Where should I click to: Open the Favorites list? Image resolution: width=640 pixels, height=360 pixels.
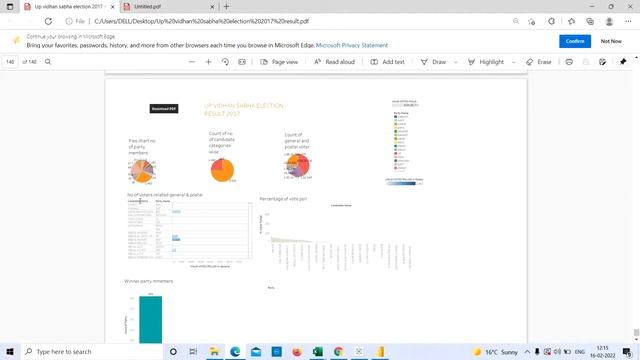(x=571, y=21)
